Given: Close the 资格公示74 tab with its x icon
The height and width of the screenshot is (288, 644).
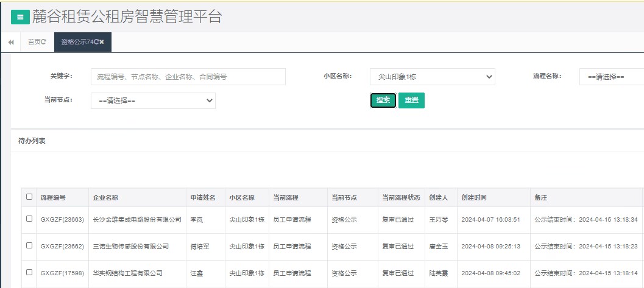Looking at the screenshot, I should point(102,42).
